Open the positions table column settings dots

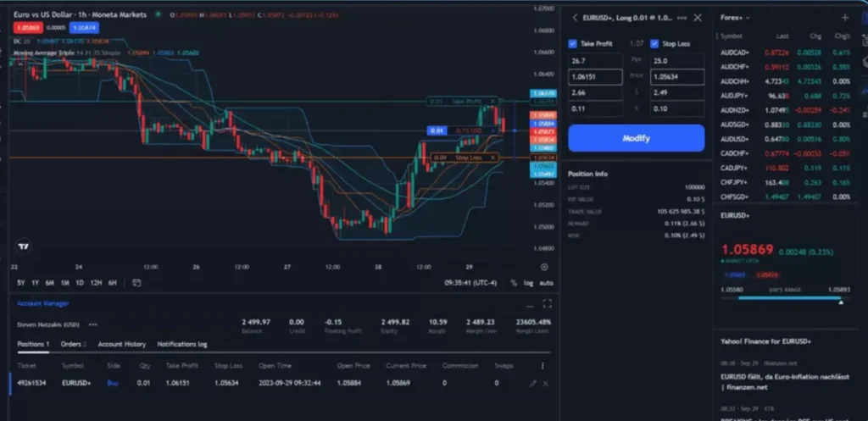[542, 366]
